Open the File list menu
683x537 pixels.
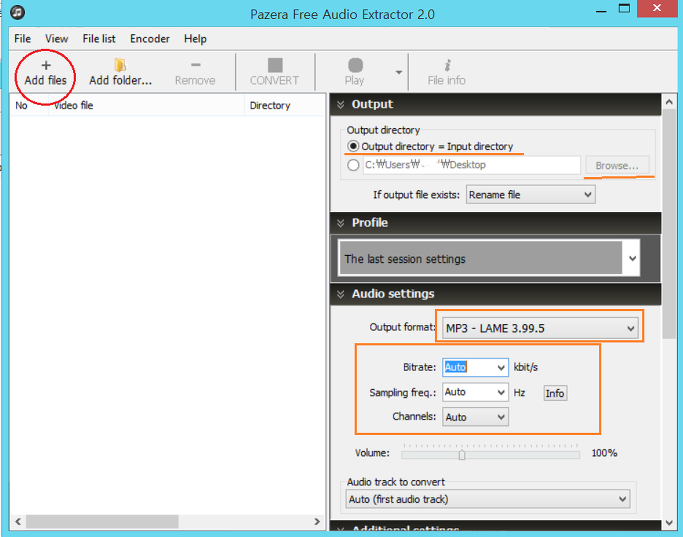(x=99, y=39)
